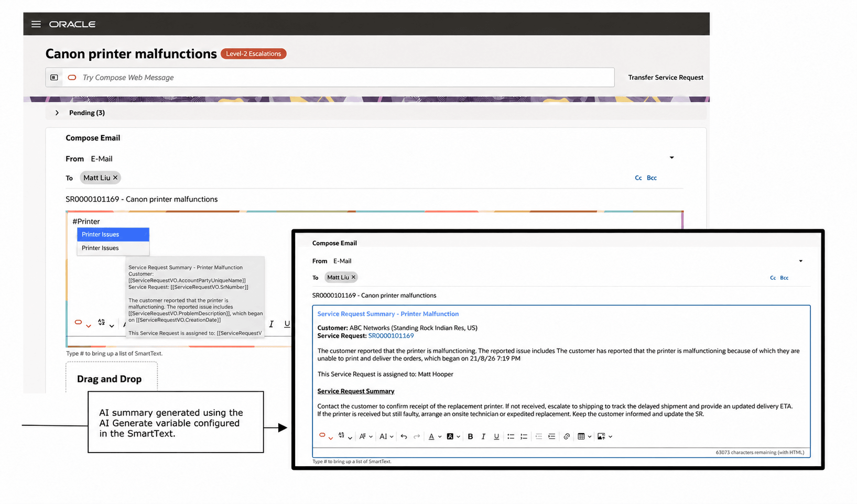Image resolution: width=857 pixels, height=504 pixels.
Task: Click Cc link in foreground Compose Email
Action: click(773, 278)
